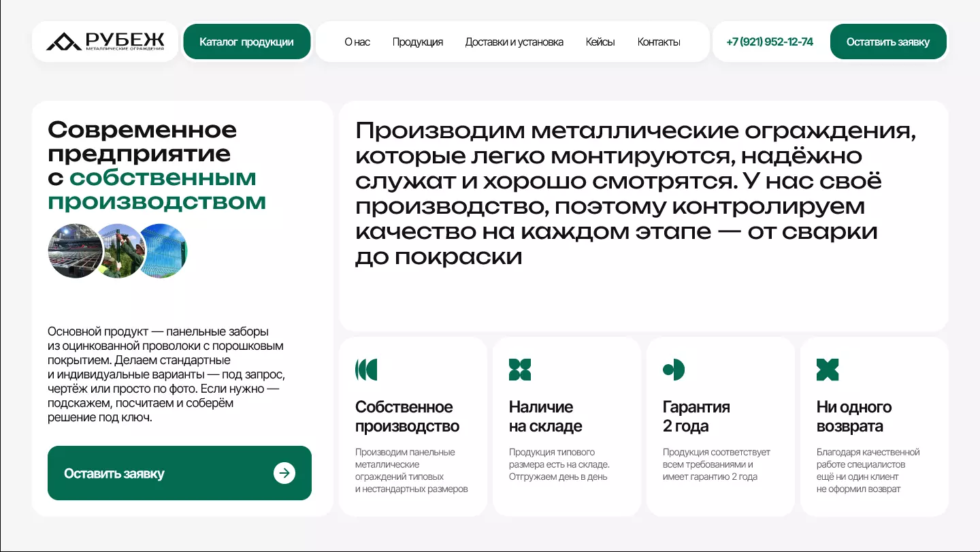Open the Продукция section
The image size is (980, 552).
[417, 42]
